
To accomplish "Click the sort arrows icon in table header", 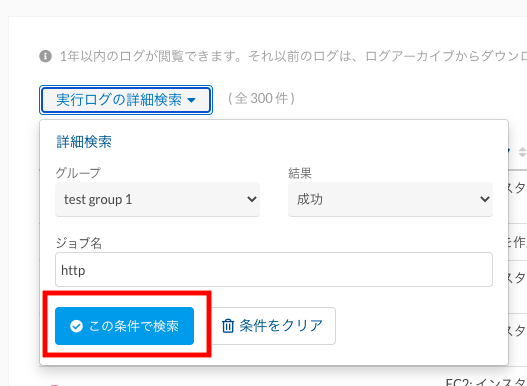I will point(522,152).
